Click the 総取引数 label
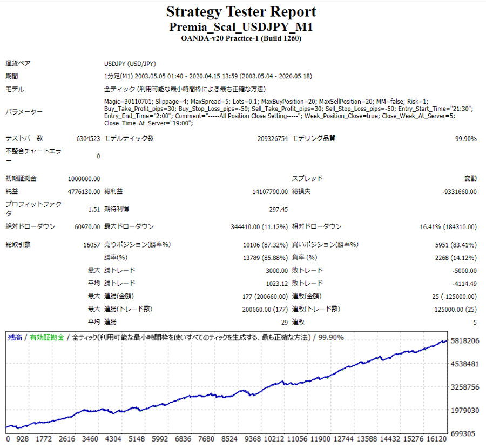 [18, 244]
